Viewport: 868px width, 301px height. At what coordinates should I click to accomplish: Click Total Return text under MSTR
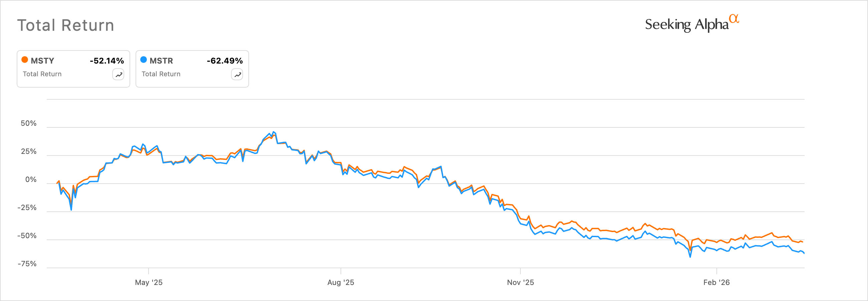(161, 74)
